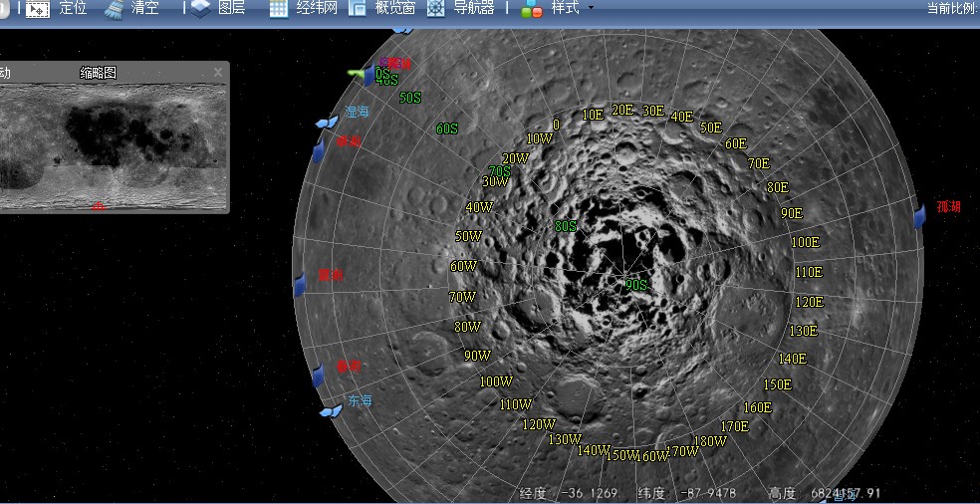This screenshot has width=980, height=504.
Task: Select the 东海 placemark icon
Action: [331, 410]
